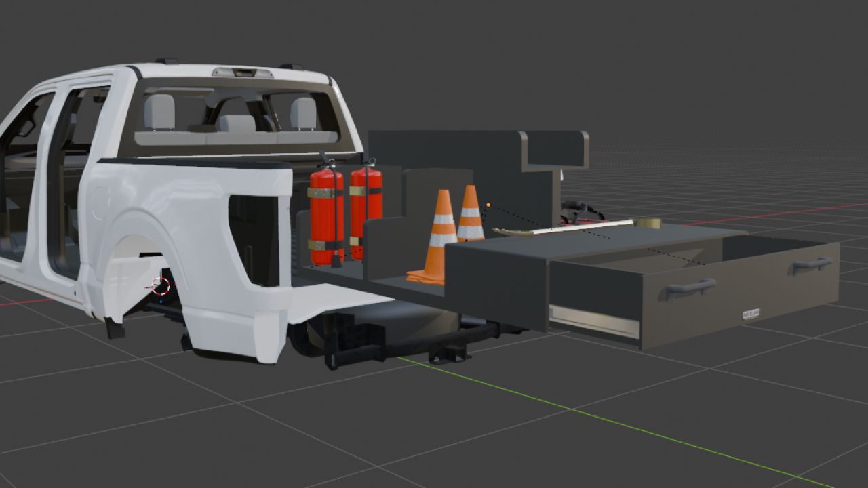The height and width of the screenshot is (488, 868).
Task: Click the orange origin point near the cones
Action: click(488, 204)
